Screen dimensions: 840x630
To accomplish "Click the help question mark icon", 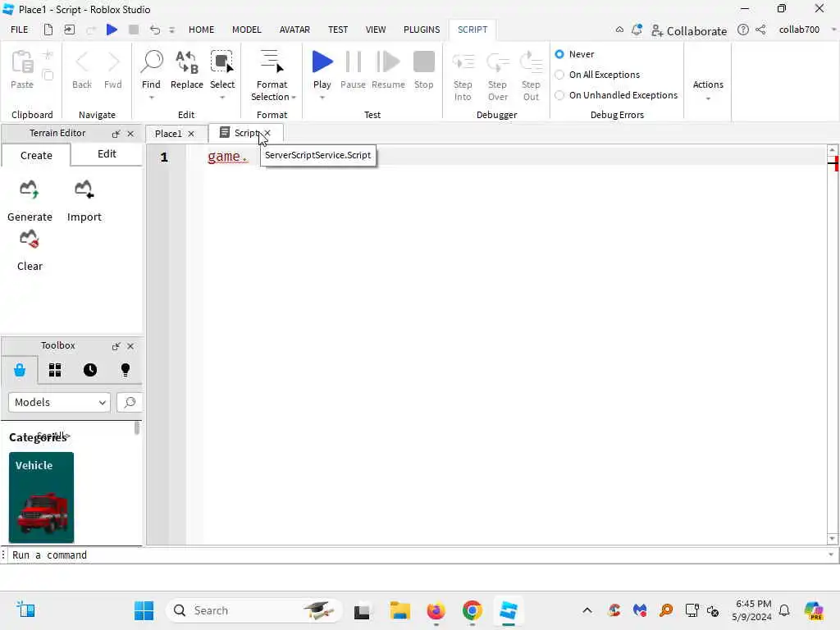I will click(x=743, y=30).
